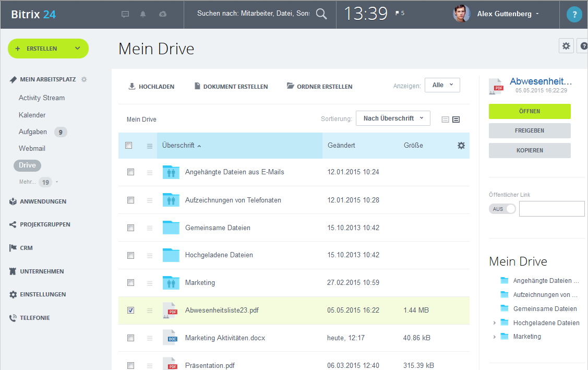Uncheck the Abwesenheitsliste23.pdf checkbox
The height and width of the screenshot is (370, 588).
coord(130,311)
